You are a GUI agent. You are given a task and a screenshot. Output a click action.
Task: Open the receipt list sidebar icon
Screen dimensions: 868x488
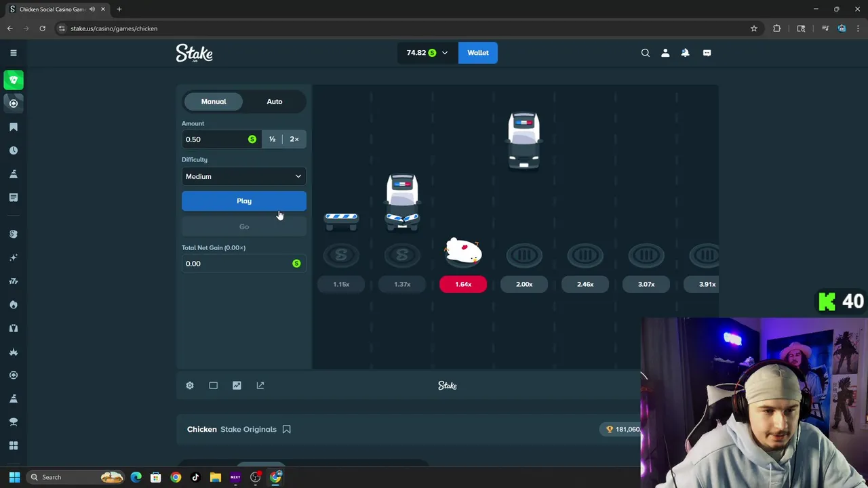(14, 197)
